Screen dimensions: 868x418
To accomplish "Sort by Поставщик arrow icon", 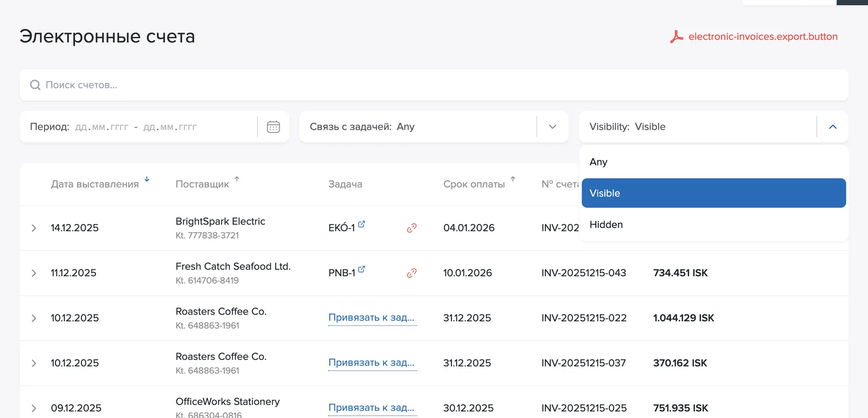I will click(237, 179).
